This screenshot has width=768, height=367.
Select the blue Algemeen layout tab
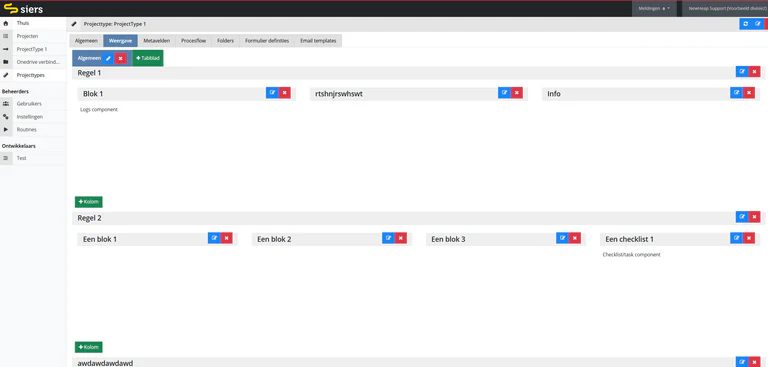pos(89,58)
